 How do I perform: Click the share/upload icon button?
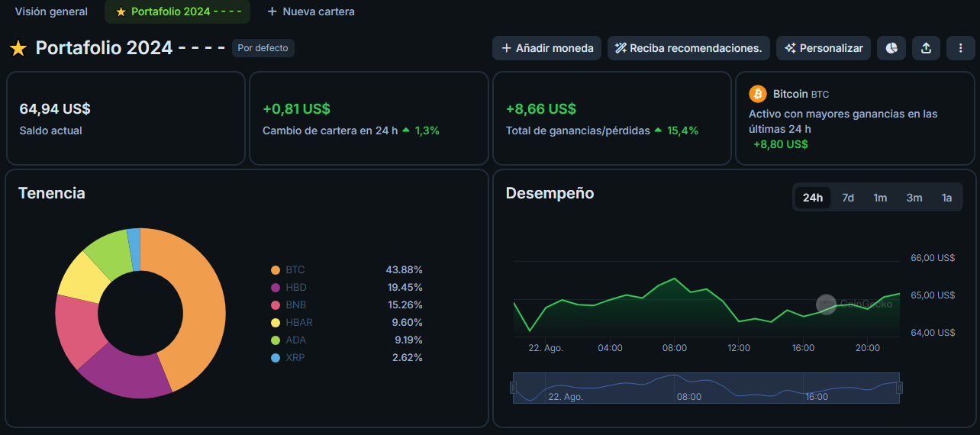coord(926,48)
